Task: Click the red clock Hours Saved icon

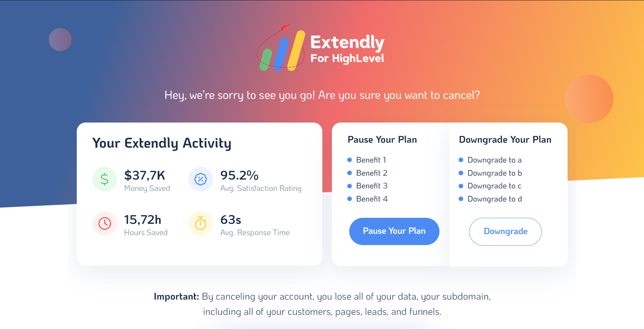Action: pos(105,223)
